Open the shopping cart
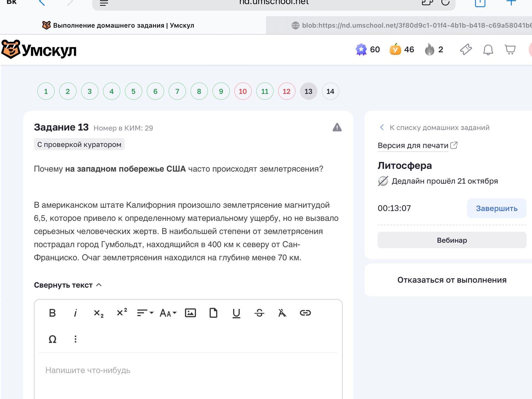532x399 pixels. pos(510,50)
